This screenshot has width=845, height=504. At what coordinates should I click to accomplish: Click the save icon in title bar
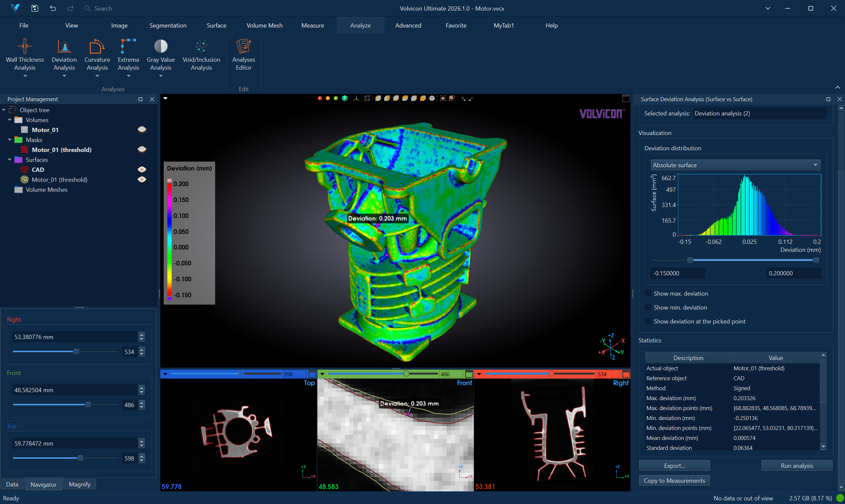pos(35,8)
